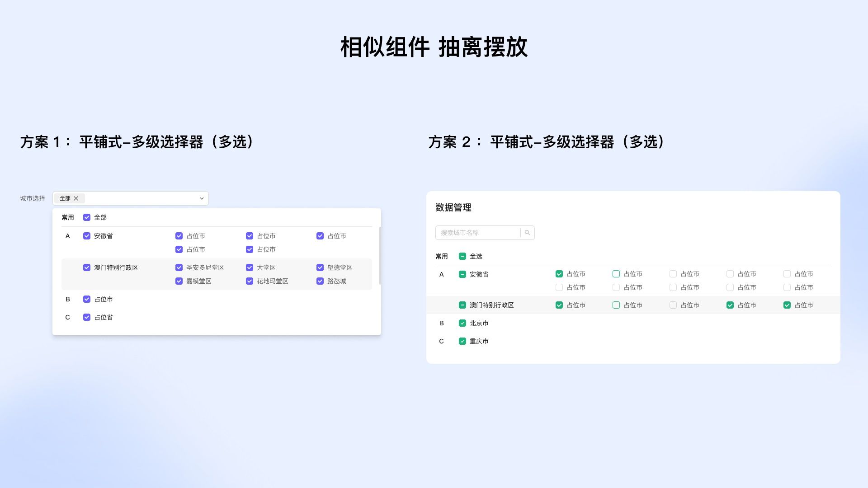Viewport: 868px width, 488px height.
Task: Check the grey empty 占位市 in 澳门特别行政区 row
Action: 673,305
